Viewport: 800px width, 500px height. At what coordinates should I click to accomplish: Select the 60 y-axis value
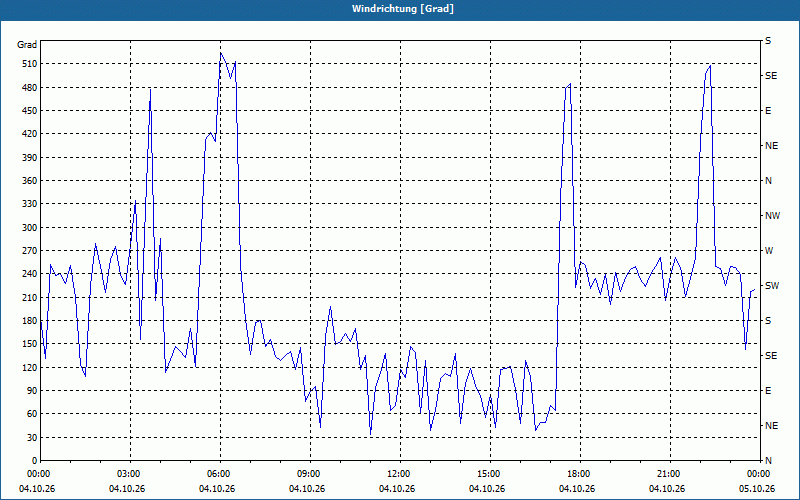pyautogui.click(x=32, y=414)
